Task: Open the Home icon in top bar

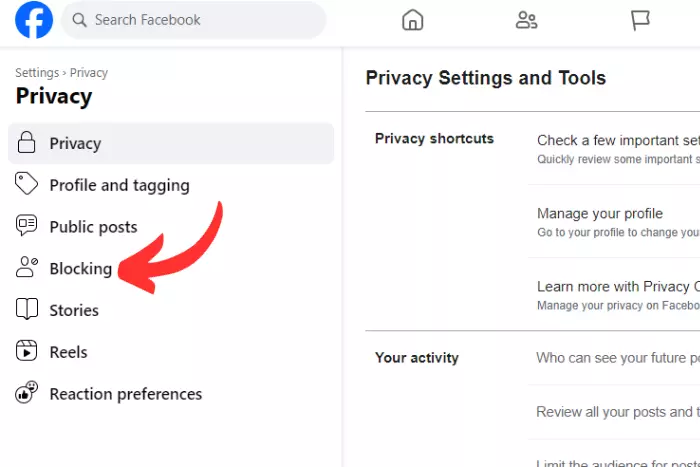Action: click(412, 20)
